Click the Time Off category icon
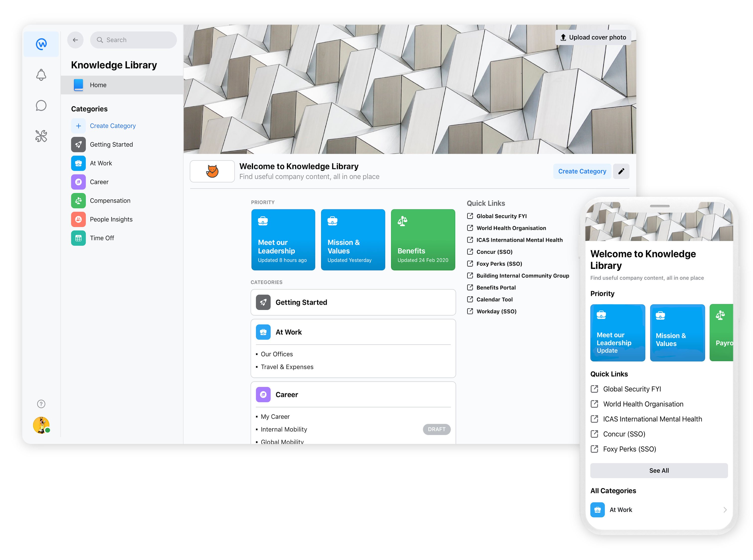Screen dimensions: 753x560 pos(79,238)
